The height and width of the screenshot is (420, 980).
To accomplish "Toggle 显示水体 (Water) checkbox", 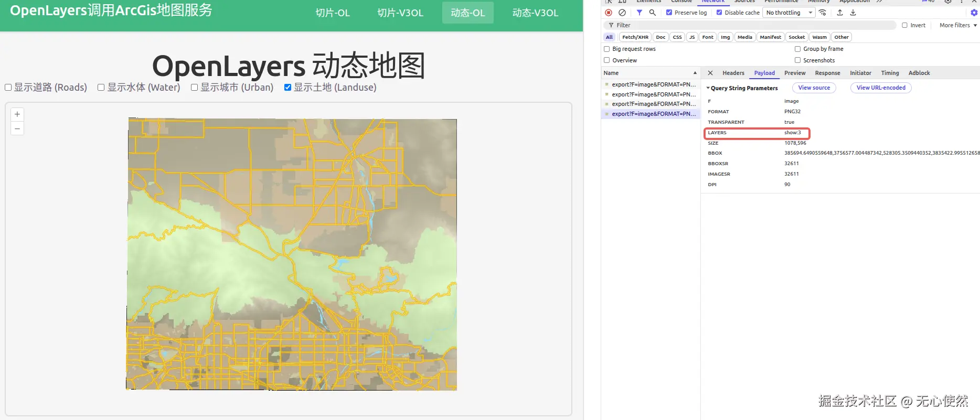I will point(101,88).
